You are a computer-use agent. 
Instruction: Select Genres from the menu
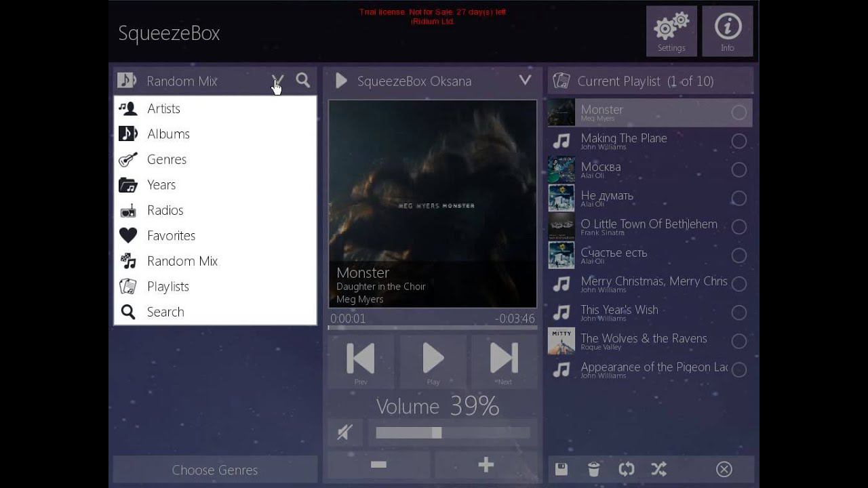pyautogui.click(x=215, y=159)
